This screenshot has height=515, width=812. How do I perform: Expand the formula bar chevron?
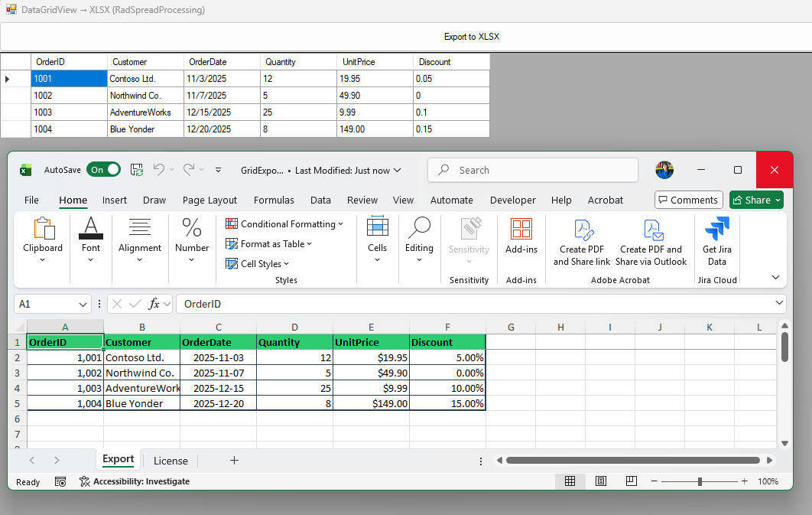[x=779, y=303]
